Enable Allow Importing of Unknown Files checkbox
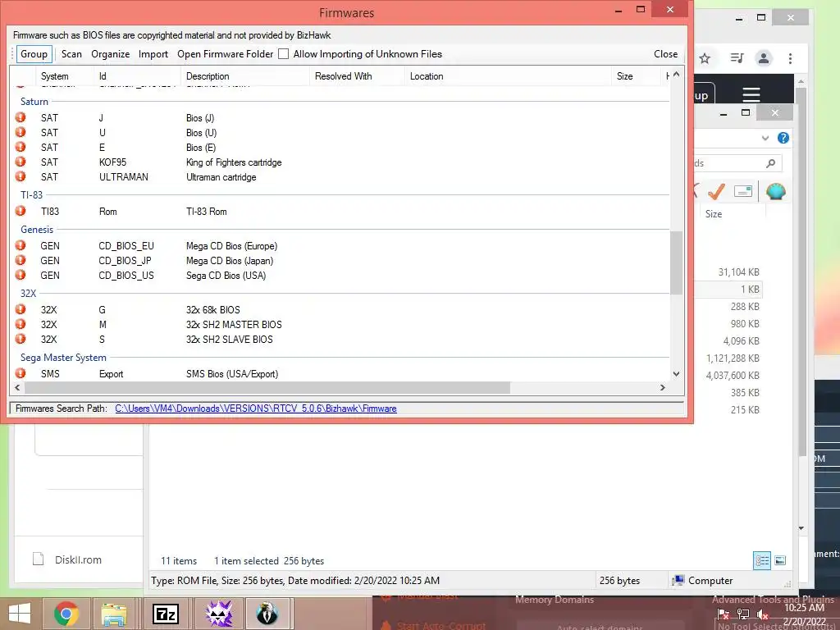 (283, 54)
